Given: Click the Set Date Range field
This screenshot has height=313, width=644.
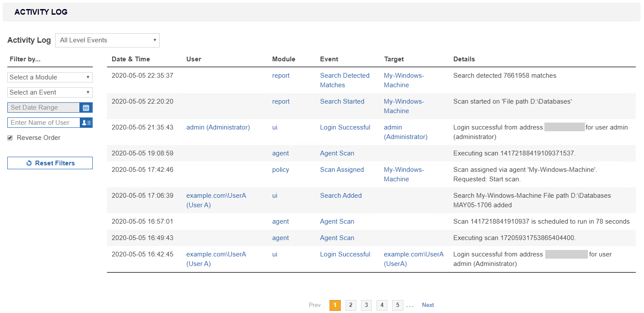Looking at the screenshot, I should [43, 107].
